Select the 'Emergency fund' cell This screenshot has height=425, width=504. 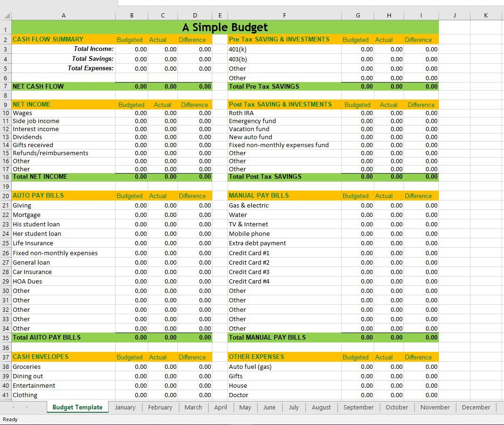[285, 121]
